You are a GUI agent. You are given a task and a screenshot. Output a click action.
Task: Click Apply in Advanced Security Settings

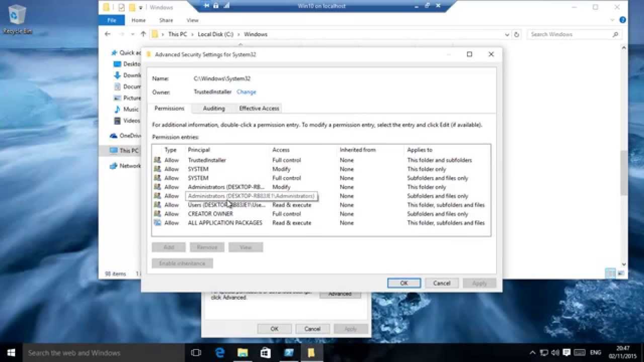[x=479, y=283]
